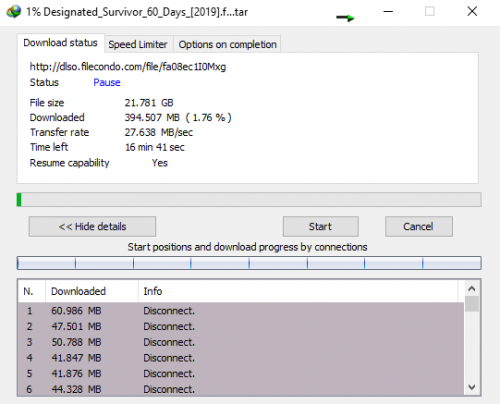This screenshot has width=500, height=404.
Task: Cancel the download
Action: 419,227
